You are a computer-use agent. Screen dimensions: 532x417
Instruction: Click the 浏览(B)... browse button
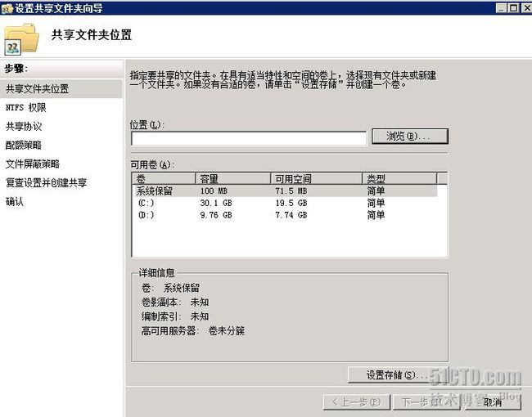[x=410, y=137]
